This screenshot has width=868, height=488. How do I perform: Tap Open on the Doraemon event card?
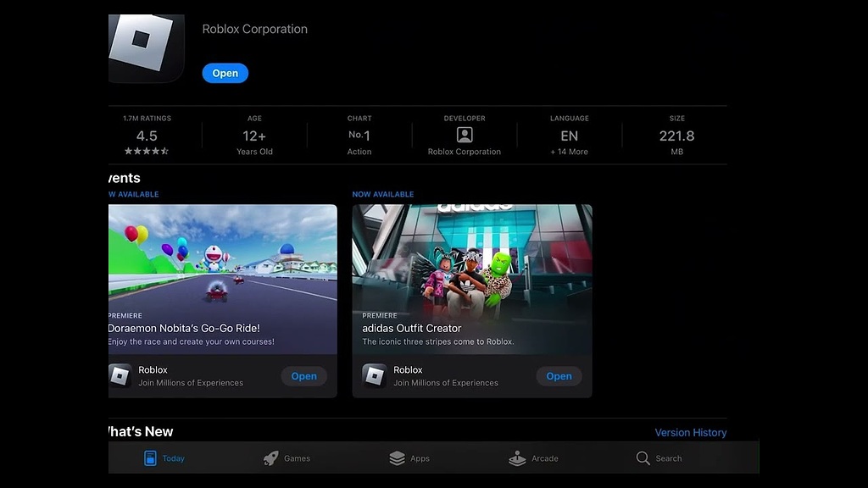(x=303, y=375)
